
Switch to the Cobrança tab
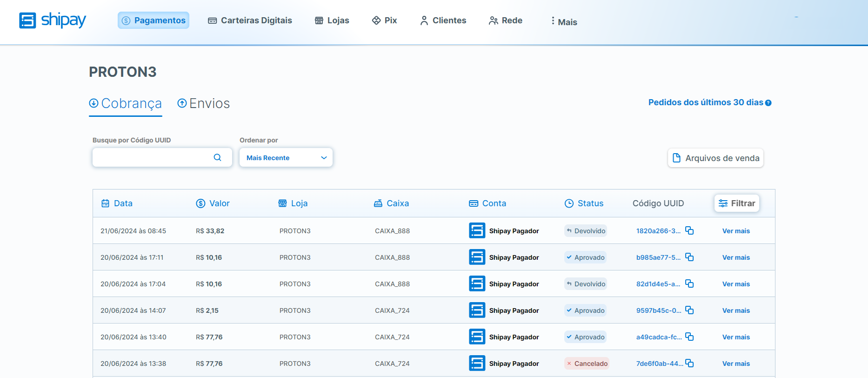126,103
